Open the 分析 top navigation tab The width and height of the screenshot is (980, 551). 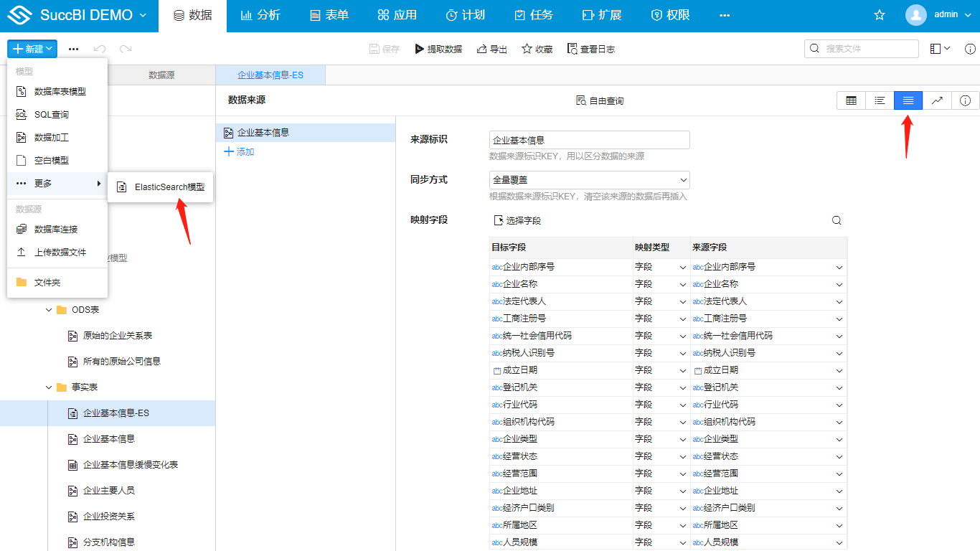[260, 15]
